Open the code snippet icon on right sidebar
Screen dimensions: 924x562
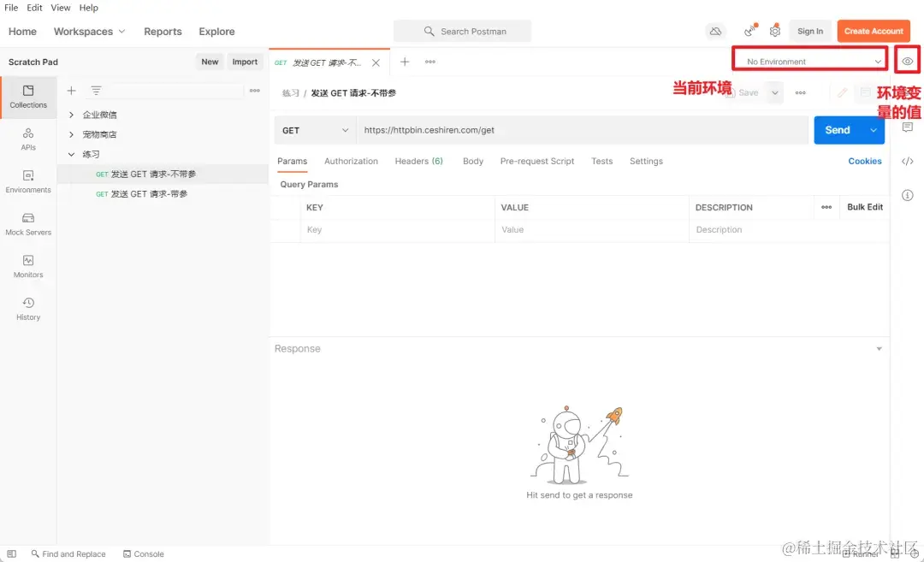pos(908,162)
